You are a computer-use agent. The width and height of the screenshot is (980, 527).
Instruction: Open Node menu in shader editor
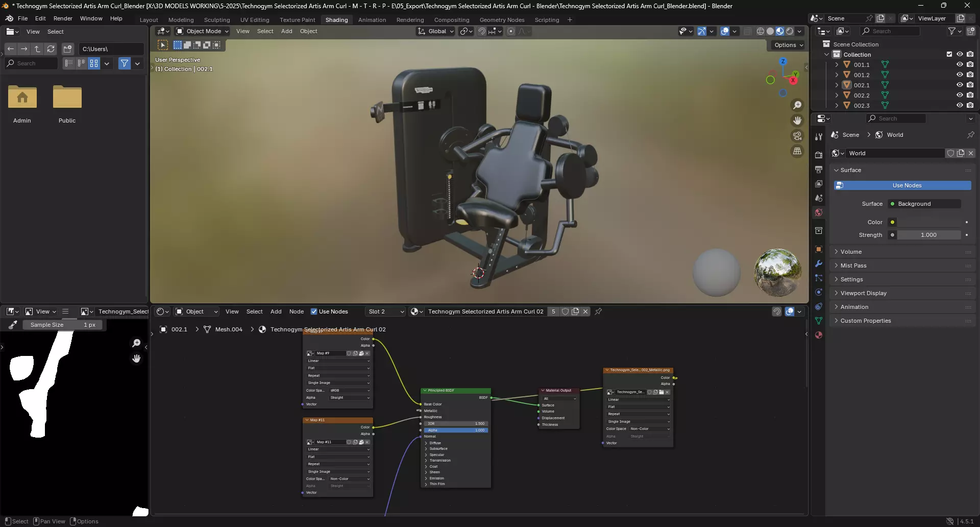coord(297,312)
